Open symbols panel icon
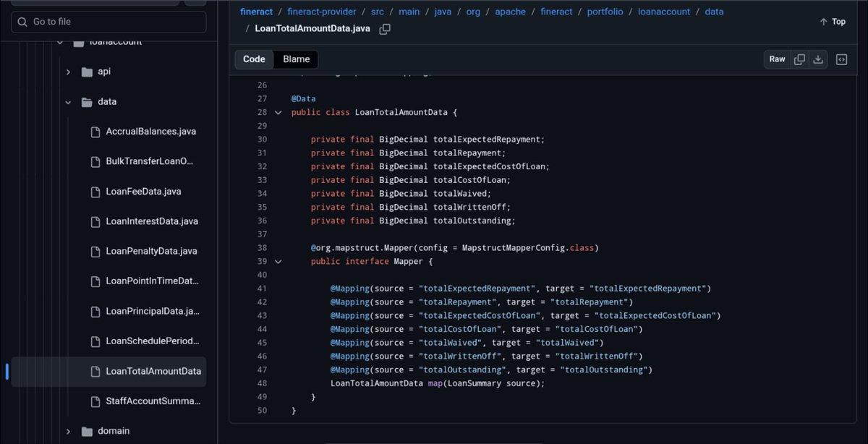The height and width of the screenshot is (444, 868). pos(842,59)
